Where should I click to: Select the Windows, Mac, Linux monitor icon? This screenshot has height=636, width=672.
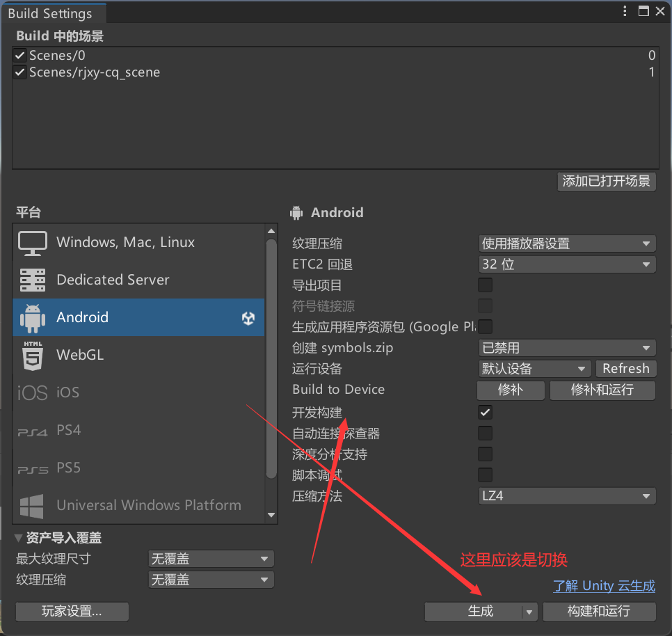[33, 243]
